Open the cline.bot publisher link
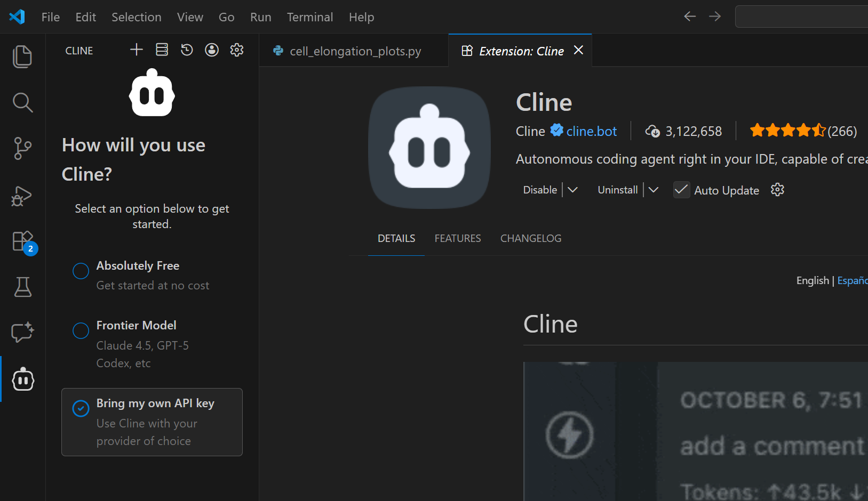The width and height of the screenshot is (868, 501). point(591,132)
